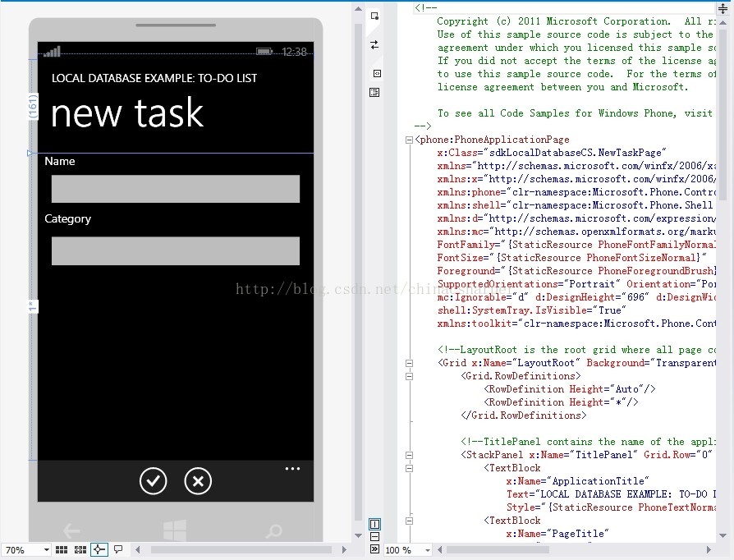The image size is (734, 560).
Task: Collapse the PageTitle TextBlock element
Action: pos(409,521)
